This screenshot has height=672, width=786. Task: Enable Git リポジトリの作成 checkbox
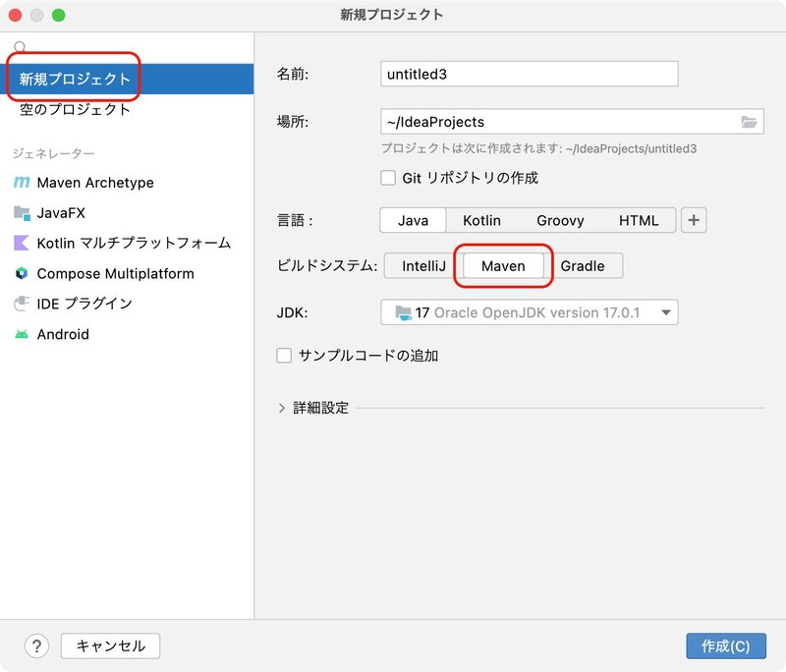pyautogui.click(x=388, y=178)
